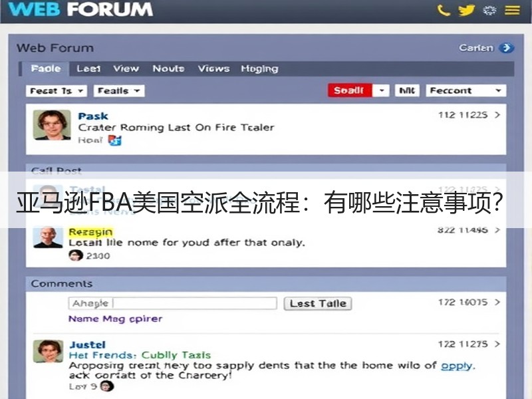This screenshot has width=532, height=399.
Task: Follow the 'opply' hyperlink in Justel's comment
Action: [456, 365]
